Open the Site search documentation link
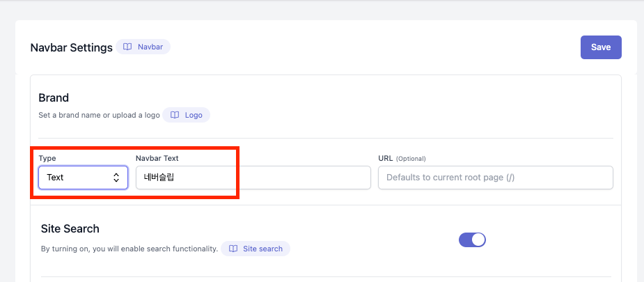Screen dimensions: 644x282 [256, 249]
